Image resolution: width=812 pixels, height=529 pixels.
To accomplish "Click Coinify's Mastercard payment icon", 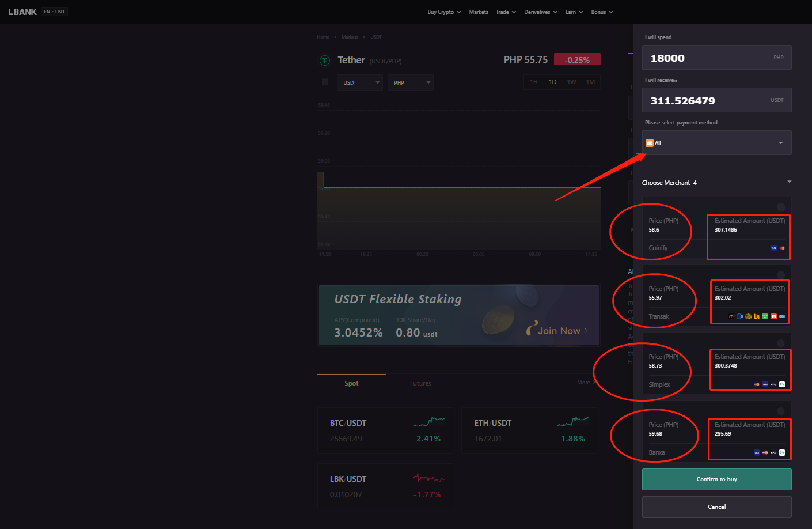I will click(x=782, y=248).
